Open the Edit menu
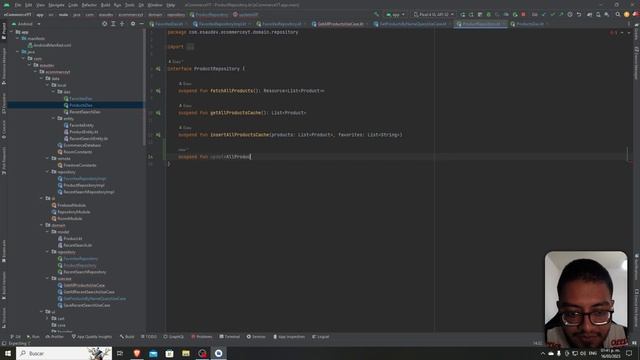Screen dimensions: 640x360 (29, 5)
